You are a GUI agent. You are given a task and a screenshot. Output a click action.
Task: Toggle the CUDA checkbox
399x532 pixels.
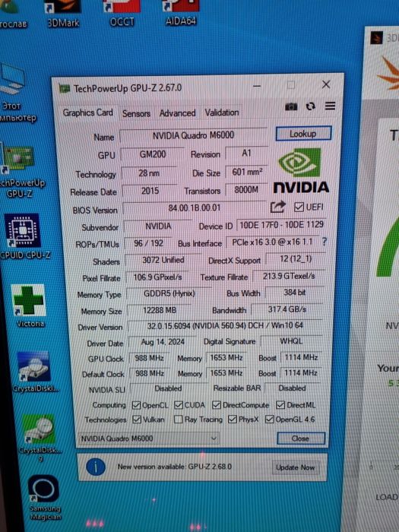pyautogui.click(x=179, y=405)
